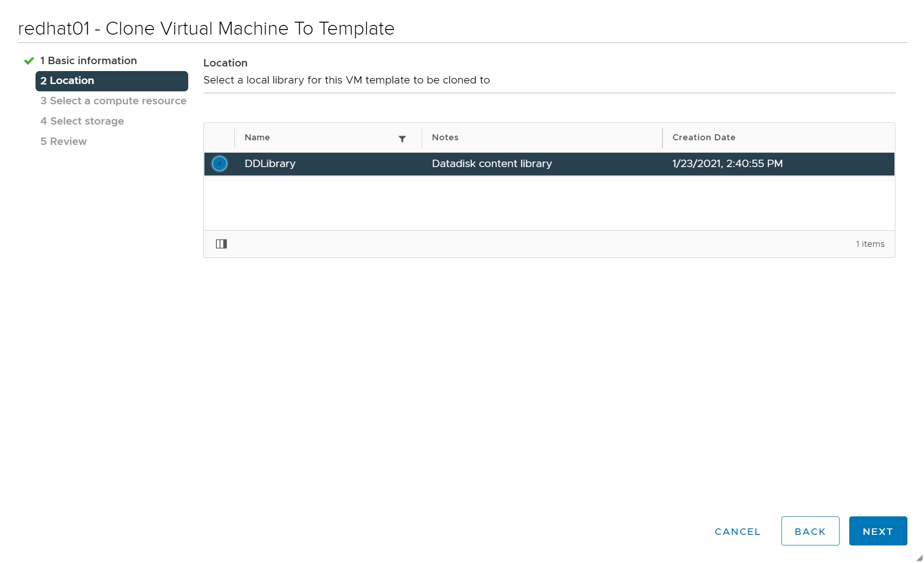This screenshot has height=563, width=924.
Task: Sort by the Notes column header
Action: (445, 138)
